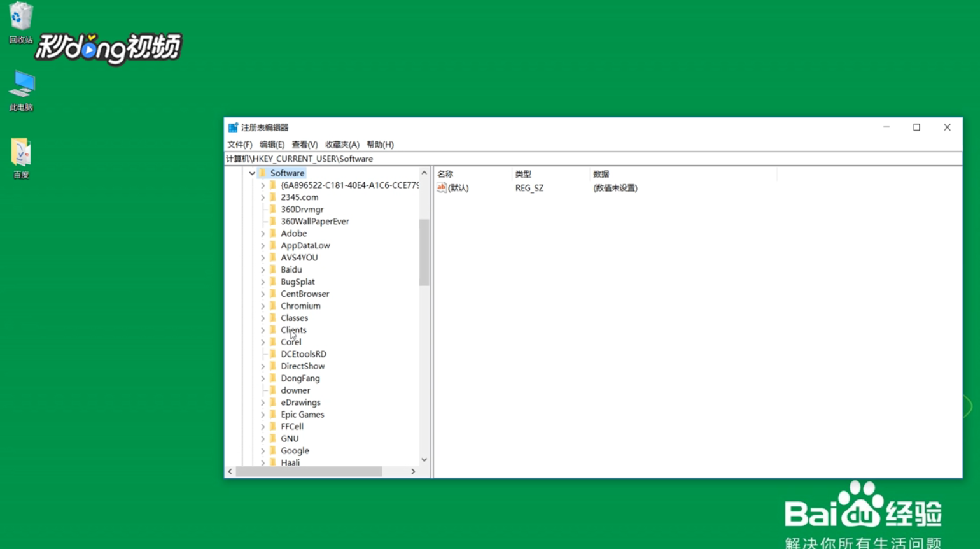Click the Epic Games folder icon
980x549 pixels.
pos(274,415)
